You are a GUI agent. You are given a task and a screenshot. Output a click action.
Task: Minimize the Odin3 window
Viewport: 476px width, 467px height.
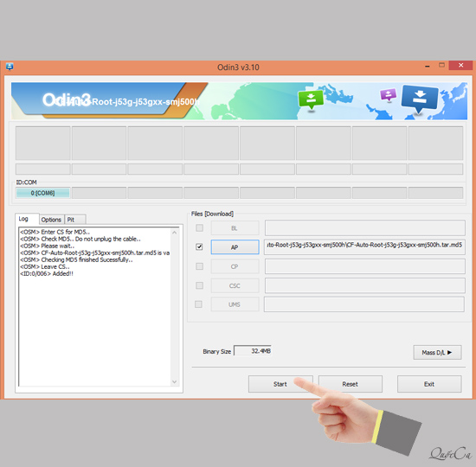coord(428,66)
